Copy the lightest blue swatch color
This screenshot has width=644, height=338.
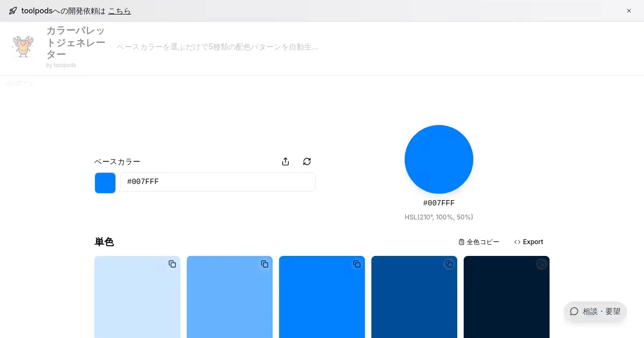[172, 264]
